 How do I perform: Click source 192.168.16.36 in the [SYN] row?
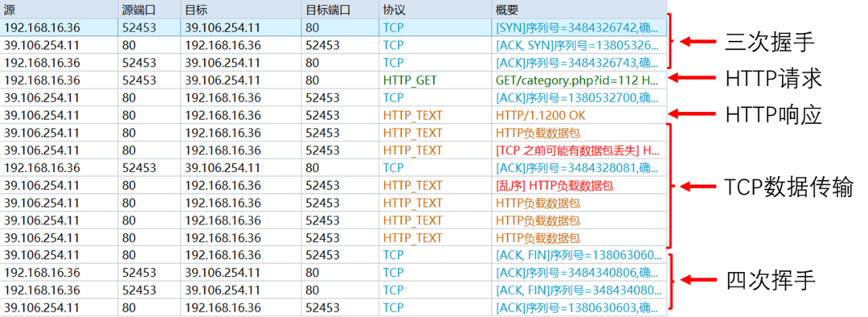tap(59, 27)
